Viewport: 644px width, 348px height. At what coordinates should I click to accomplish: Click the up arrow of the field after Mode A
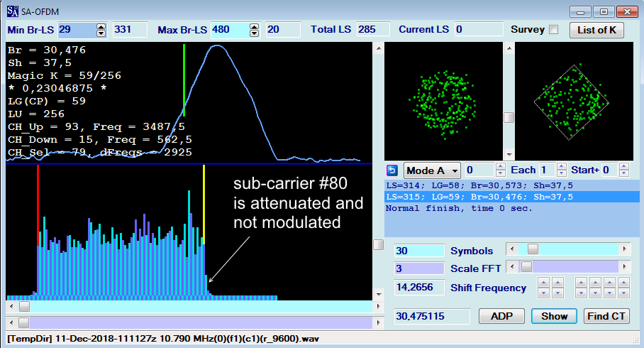tap(500, 167)
